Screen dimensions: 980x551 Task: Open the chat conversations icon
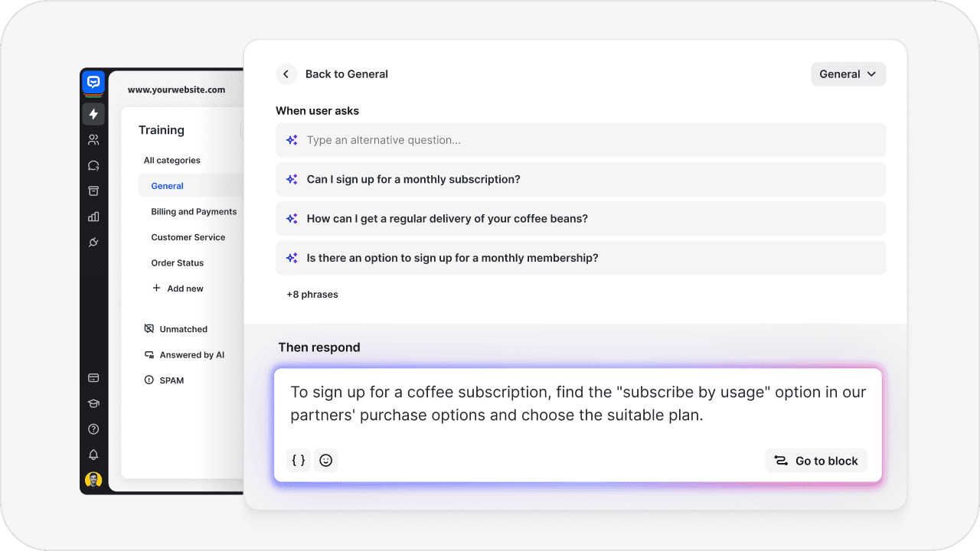93,165
